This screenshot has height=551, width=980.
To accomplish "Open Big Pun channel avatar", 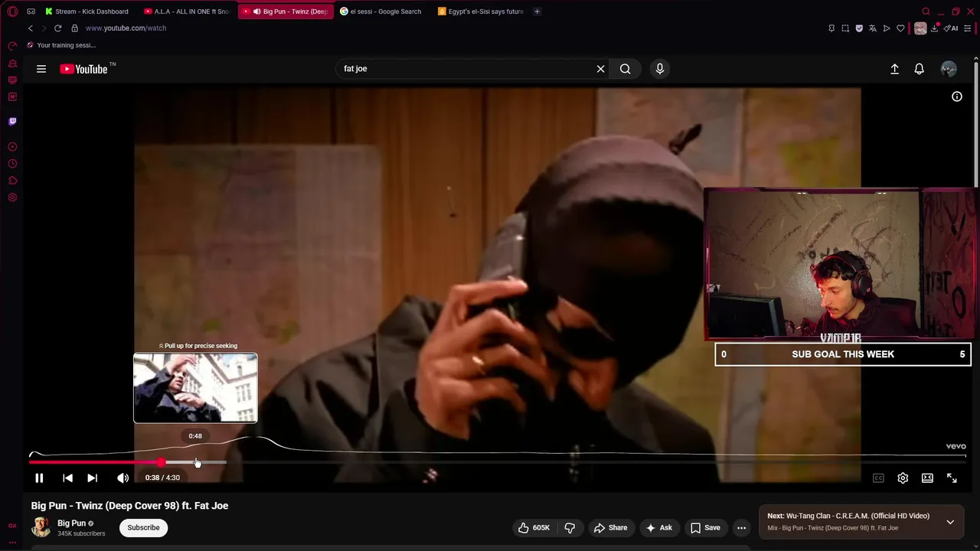I will coord(41,527).
